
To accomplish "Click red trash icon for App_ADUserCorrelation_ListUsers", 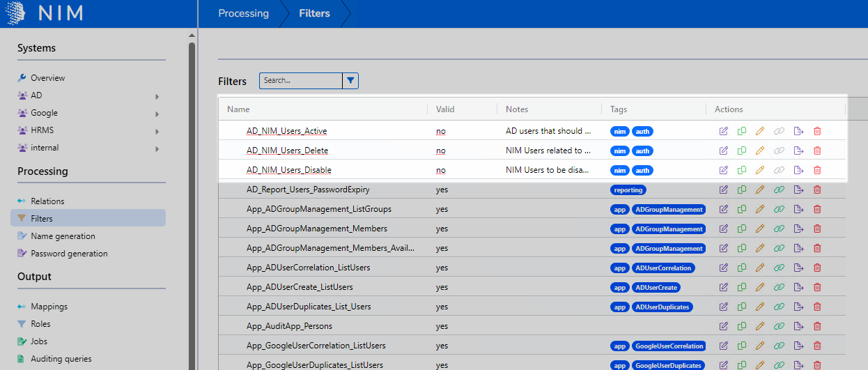I will pyautogui.click(x=817, y=268).
